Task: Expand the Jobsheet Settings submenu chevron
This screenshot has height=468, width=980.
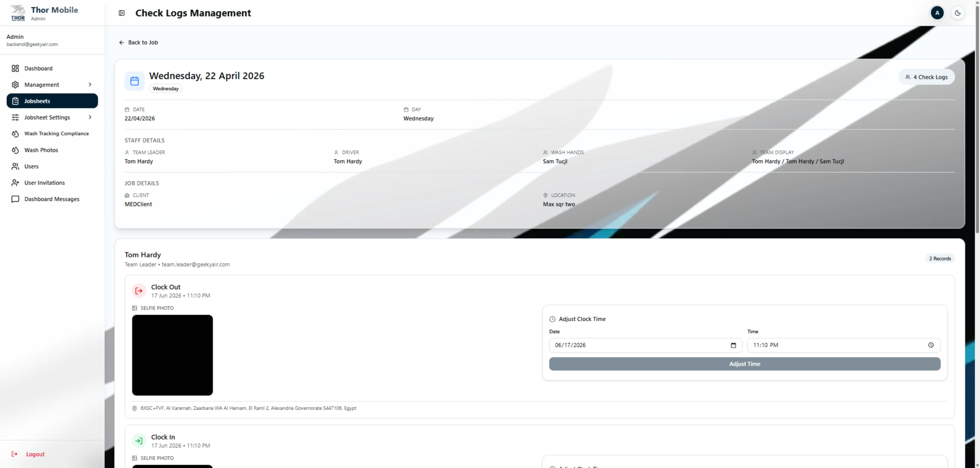Action: 90,117
